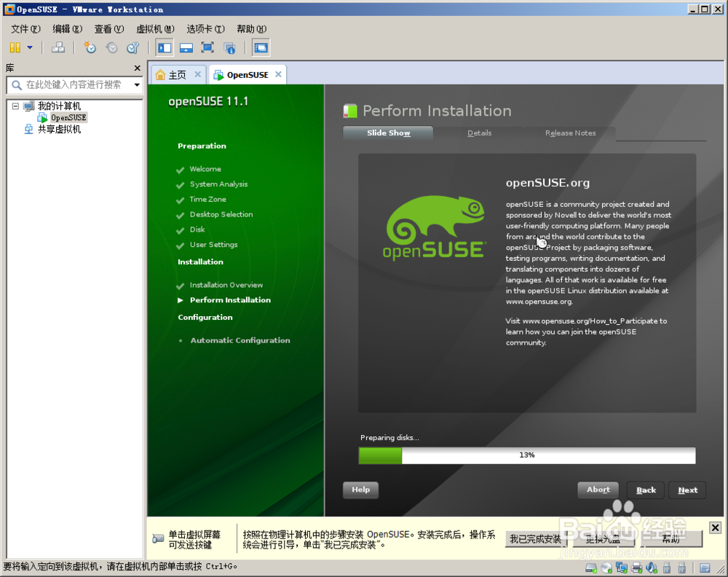Image resolution: width=728 pixels, height=577 pixels.
Task: Open the 虚拟机 menu
Action: click(x=155, y=29)
